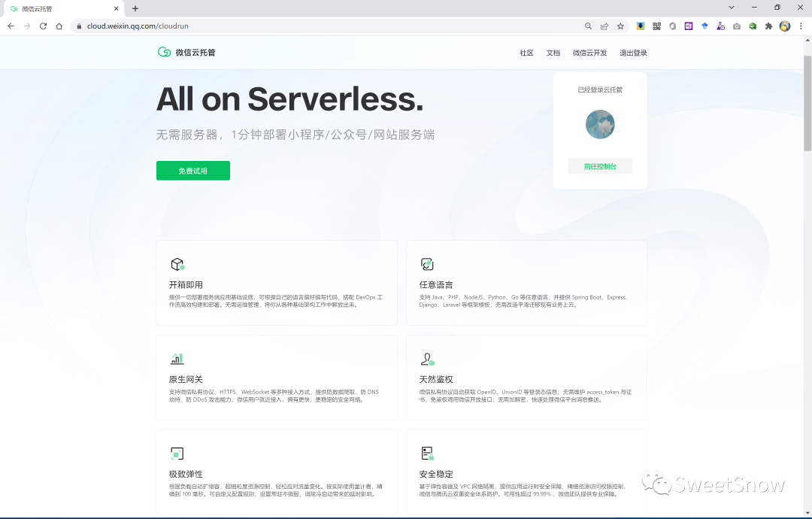Image resolution: width=812 pixels, height=519 pixels.
Task: Click the 任意语言 feature icon
Action: click(x=427, y=264)
